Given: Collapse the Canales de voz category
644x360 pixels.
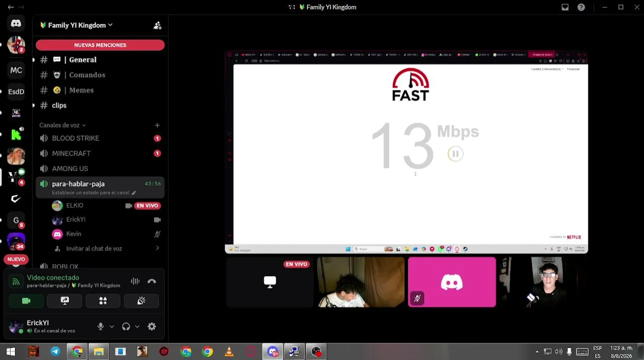Looking at the screenshot, I should click(63, 125).
